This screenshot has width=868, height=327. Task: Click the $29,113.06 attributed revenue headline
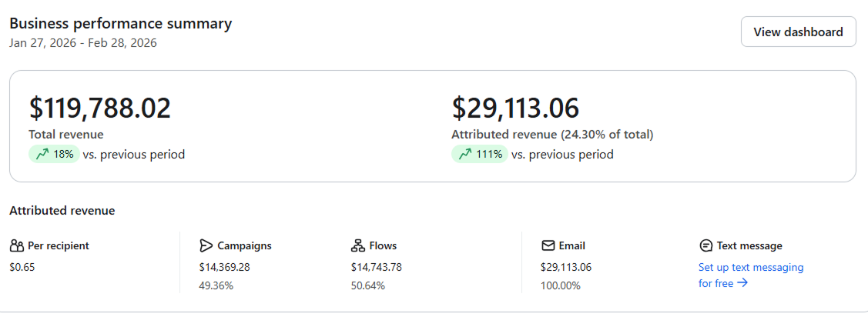coord(515,108)
